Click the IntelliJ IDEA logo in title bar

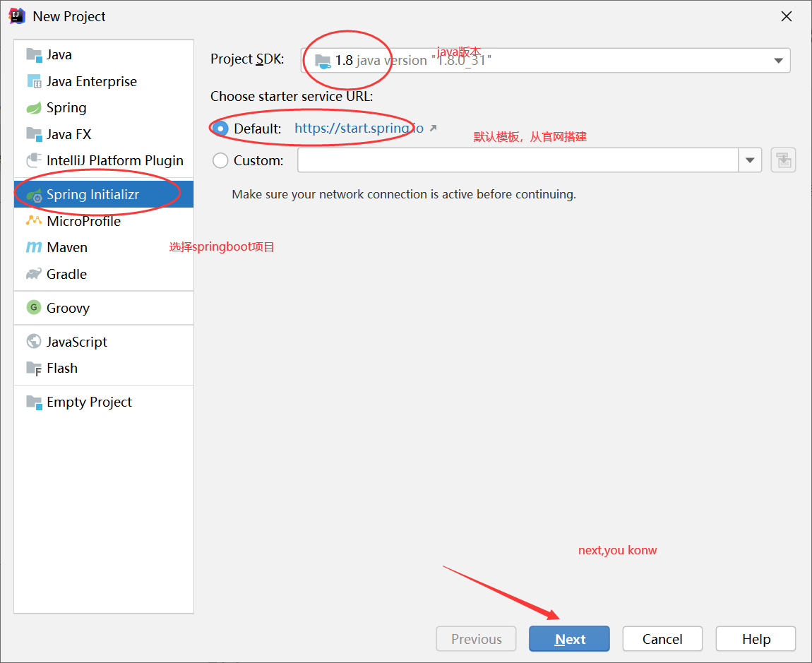pos(16,16)
